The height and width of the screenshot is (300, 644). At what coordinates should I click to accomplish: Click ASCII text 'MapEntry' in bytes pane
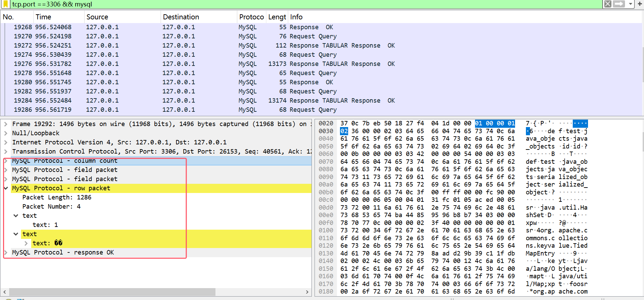coord(540,253)
